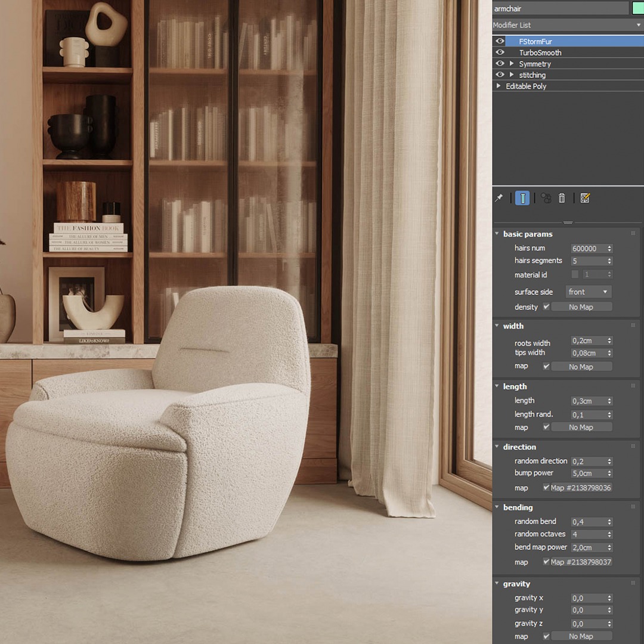The width and height of the screenshot is (644, 644).
Task: Click hairs segments spinner arrows
Action: point(609,261)
